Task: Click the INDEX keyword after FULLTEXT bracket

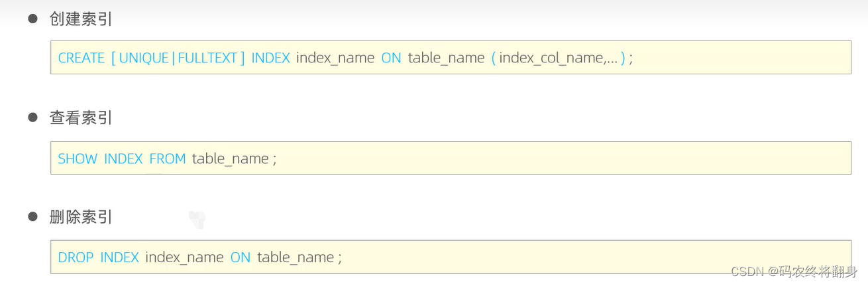Action: point(270,58)
